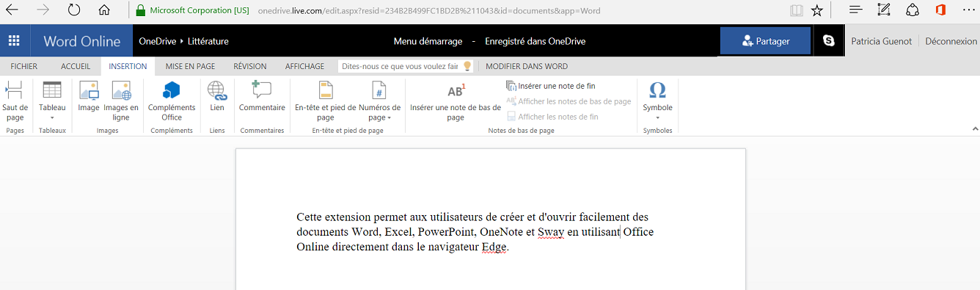Screen dimensions: 980x290
Task: Switch to MISE EN PAGE tab
Action: (191, 66)
